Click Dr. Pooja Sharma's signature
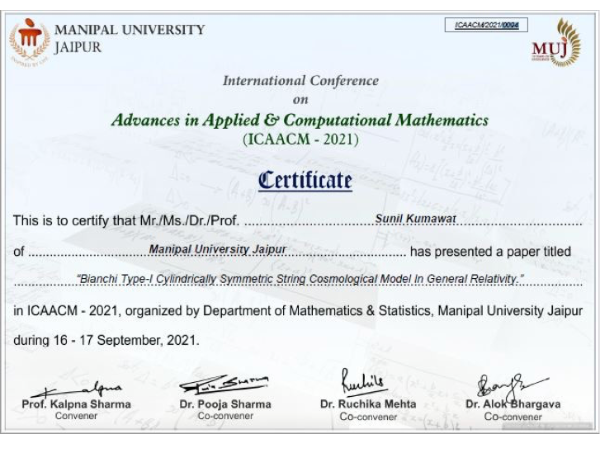Image resolution: width=600 pixels, height=450 pixels. 223,384
